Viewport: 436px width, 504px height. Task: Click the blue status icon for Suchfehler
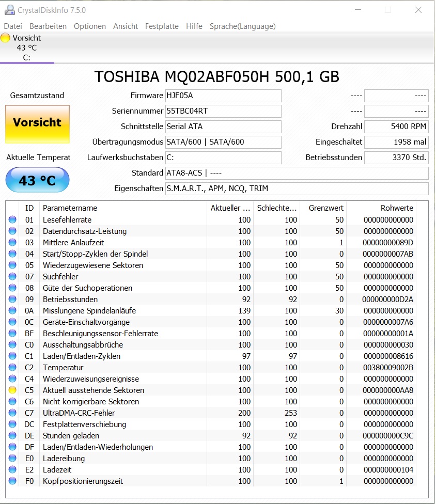tap(12, 276)
